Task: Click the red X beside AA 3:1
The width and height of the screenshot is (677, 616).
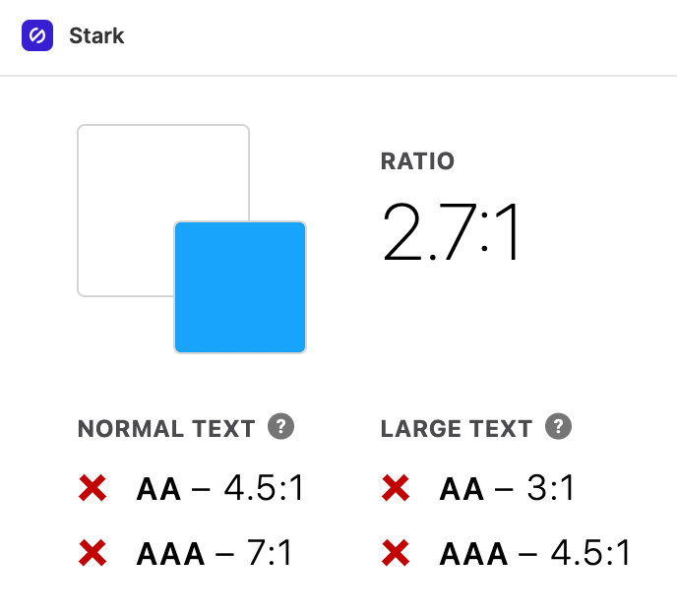Action: click(396, 488)
